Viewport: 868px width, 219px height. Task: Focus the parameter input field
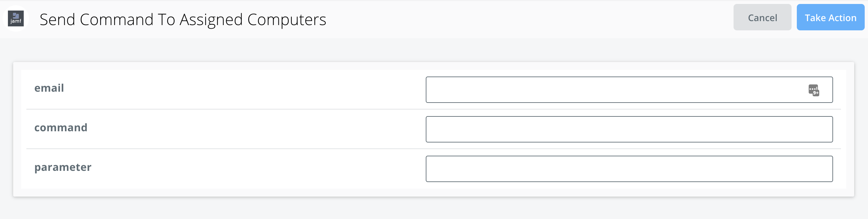(629, 169)
